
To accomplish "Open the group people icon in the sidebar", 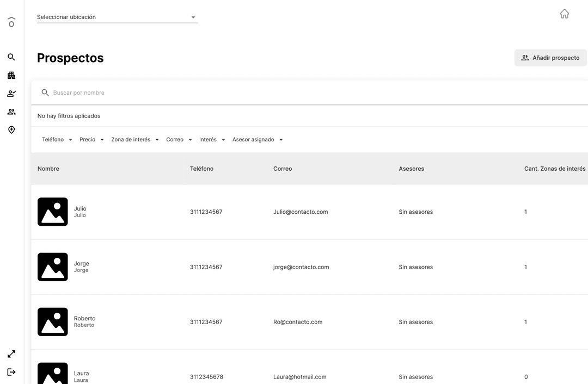I will coord(11,112).
